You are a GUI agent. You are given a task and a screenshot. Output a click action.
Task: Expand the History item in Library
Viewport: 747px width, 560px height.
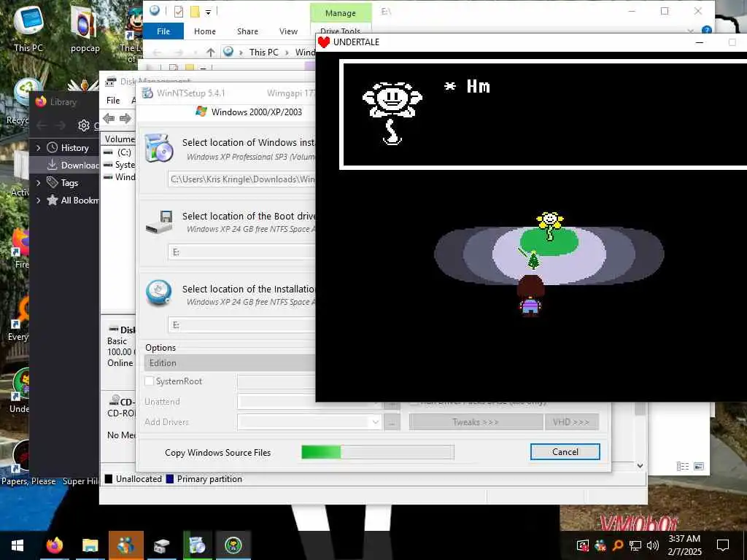click(x=39, y=148)
